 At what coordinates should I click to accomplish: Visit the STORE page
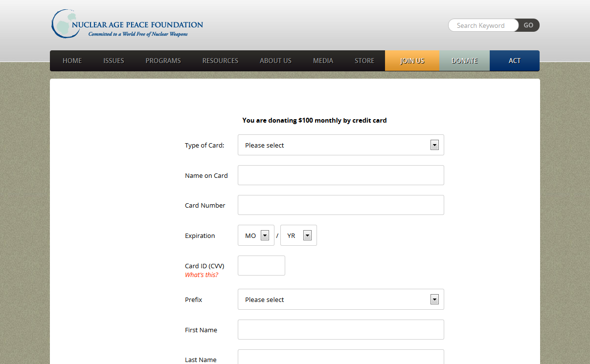tap(364, 61)
